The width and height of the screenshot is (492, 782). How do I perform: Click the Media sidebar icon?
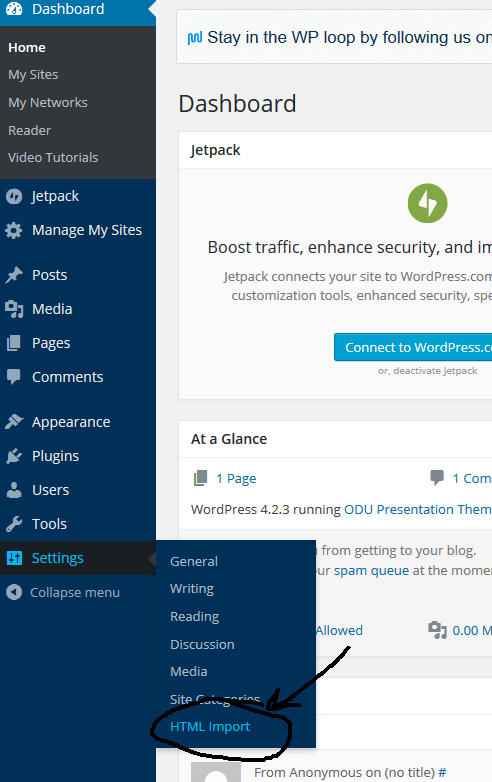(x=14, y=309)
